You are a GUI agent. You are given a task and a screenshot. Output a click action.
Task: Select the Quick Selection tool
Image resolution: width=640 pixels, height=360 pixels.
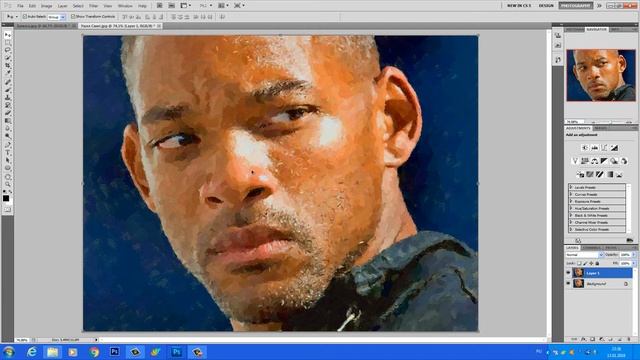click(7, 58)
